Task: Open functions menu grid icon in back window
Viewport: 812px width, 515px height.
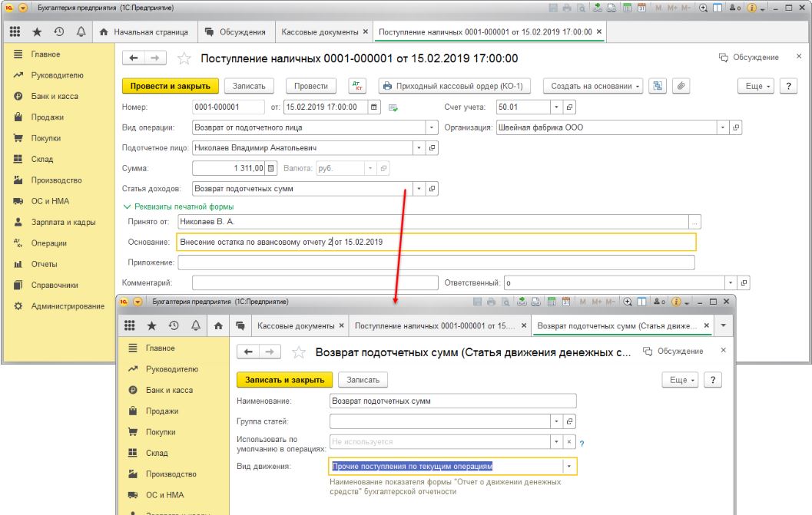Action: pyautogui.click(x=15, y=31)
